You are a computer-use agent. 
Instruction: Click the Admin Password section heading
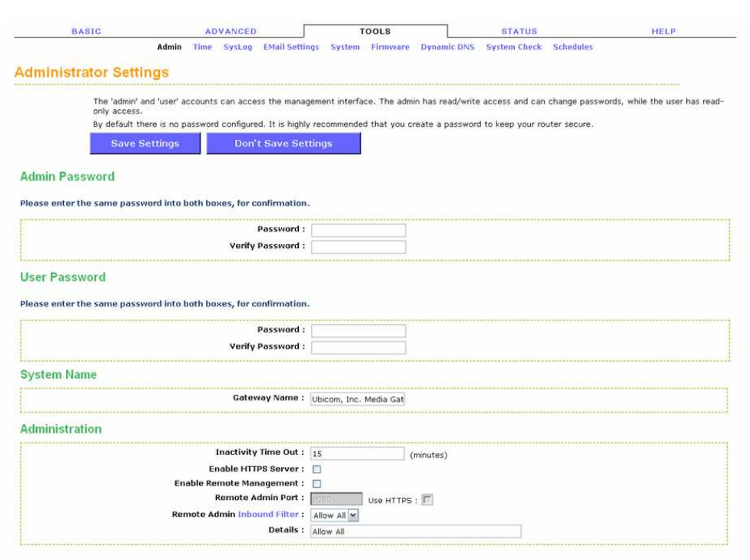point(67,177)
